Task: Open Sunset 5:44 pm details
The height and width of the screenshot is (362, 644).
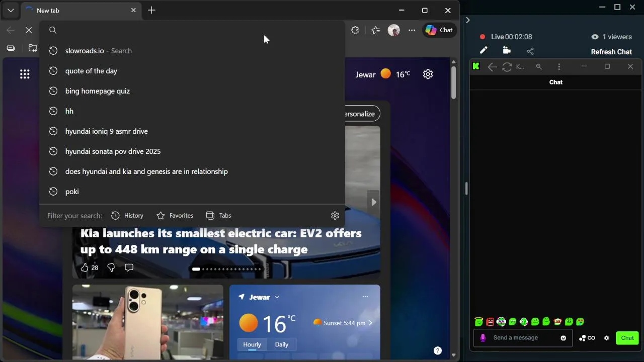Action: [x=343, y=323]
